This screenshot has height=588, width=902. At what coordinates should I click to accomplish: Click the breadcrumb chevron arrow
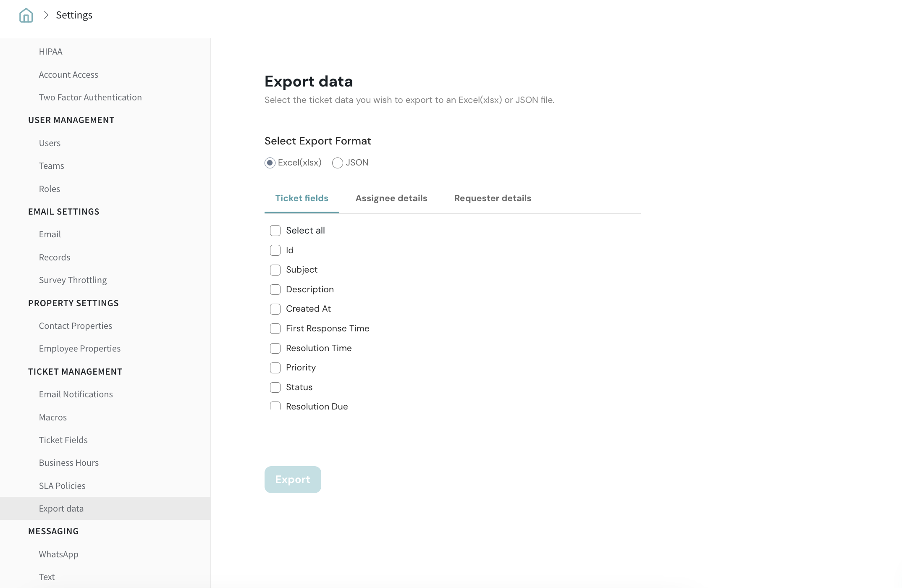click(x=46, y=15)
